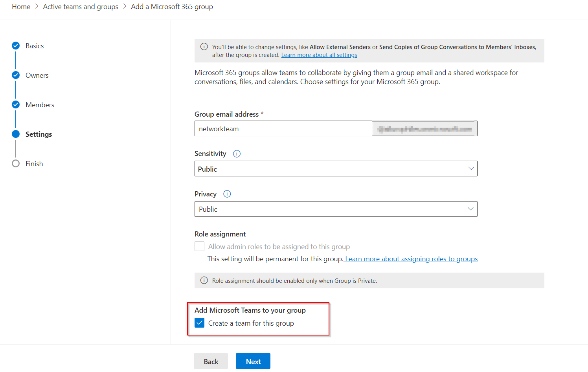Image resolution: width=588 pixels, height=372 pixels.
Task: Click the Privacy info icon
Action: pyautogui.click(x=227, y=194)
